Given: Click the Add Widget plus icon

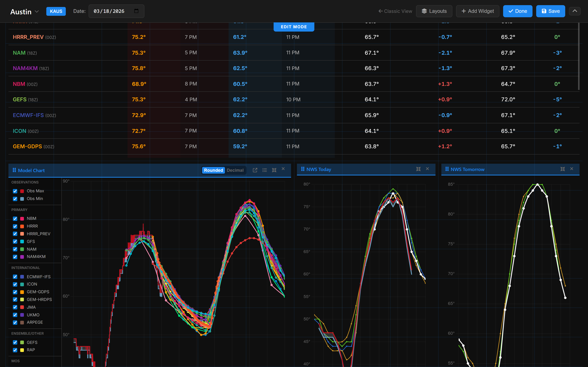Looking at the screenshot, I should coord(463,11).
